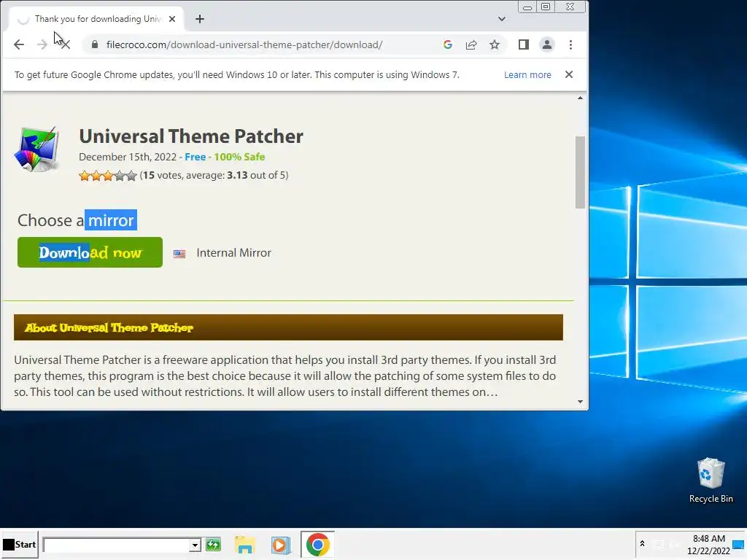The height and width of the screenshot is (560, 747).
Task: Click the US flag mirror icon
Action: [x=179, y=254]
